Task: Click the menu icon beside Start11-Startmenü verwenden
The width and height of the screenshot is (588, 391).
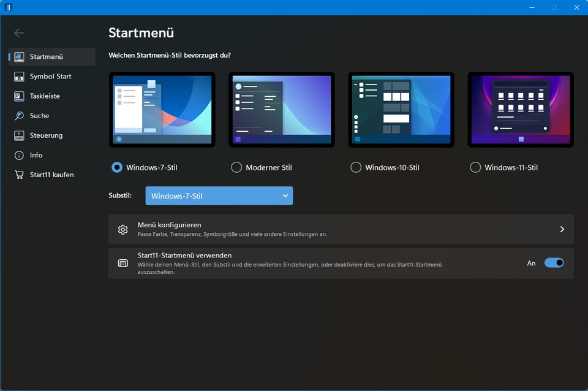Action: pyautogui.click(x=123, y=263)
